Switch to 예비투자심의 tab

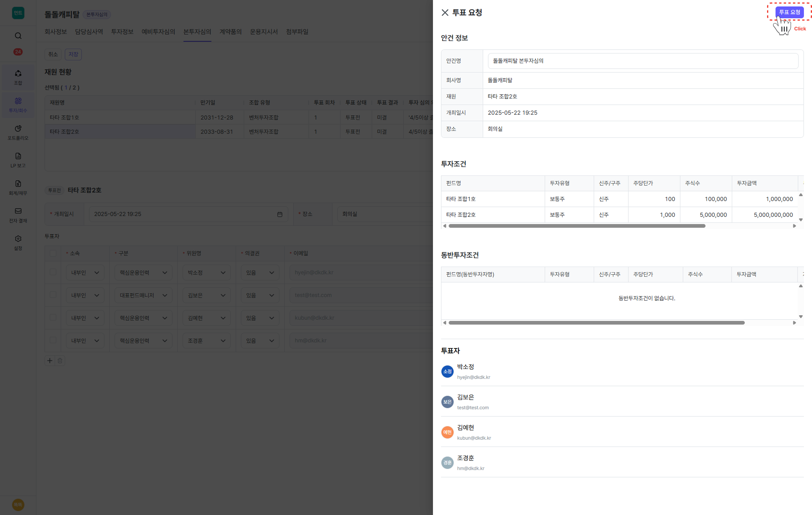click(x=158, y=32)
